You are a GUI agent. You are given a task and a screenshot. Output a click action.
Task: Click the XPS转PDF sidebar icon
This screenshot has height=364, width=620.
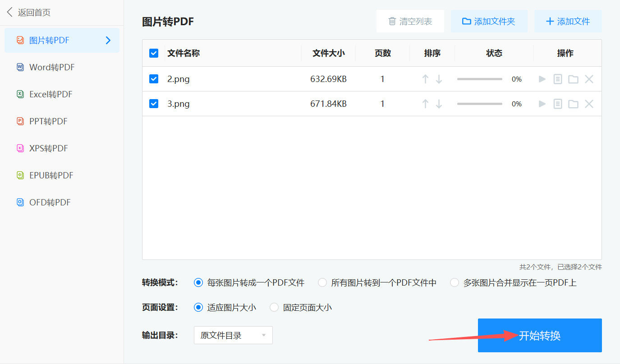coord(20,148)
